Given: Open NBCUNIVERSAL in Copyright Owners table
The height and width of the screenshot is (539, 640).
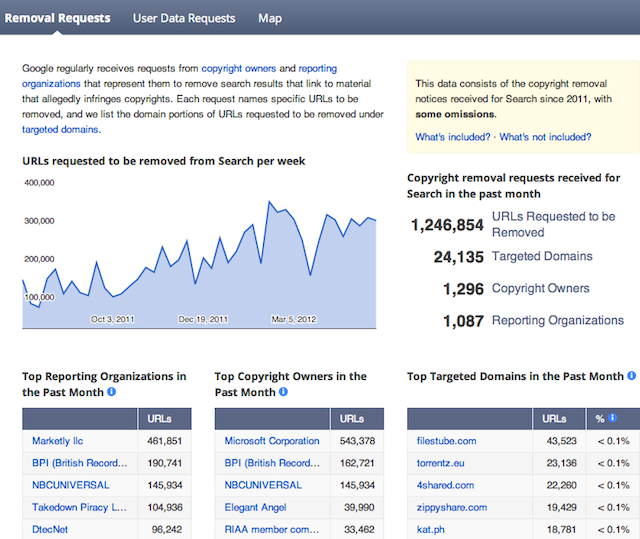Looking at the screenshot, I should pyautogui.click(x=263, y=485).
